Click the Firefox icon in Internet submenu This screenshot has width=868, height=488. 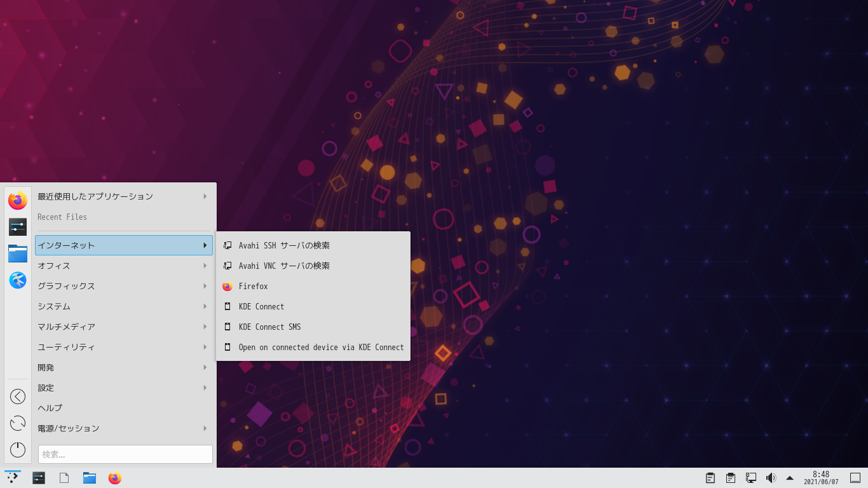click(x=227, y=286)
